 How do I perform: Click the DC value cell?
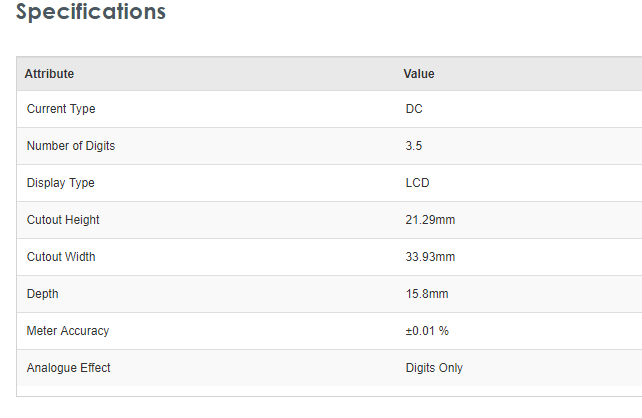coord(414,109)
